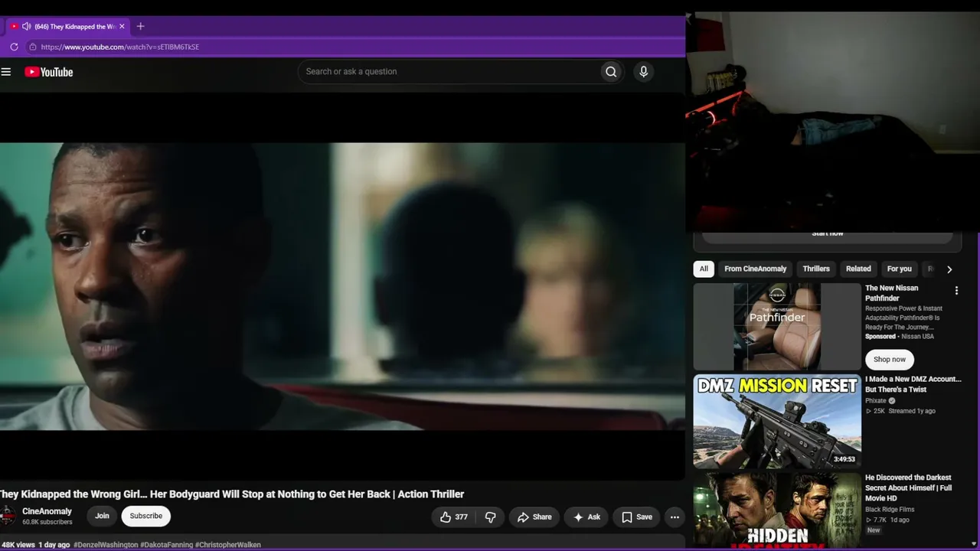Focus the YouTube search field
Viewport: 980px width, 551px height.
coord(449,72)
